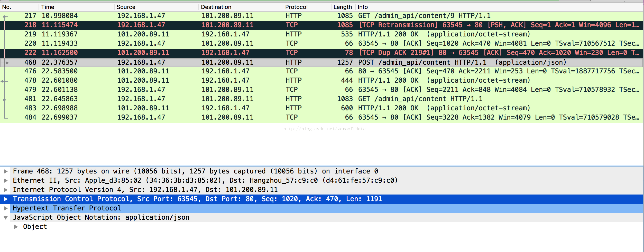Select packet 484 ACK Seq=3228 row
644x252 pixels.
click(x=321, y=118)
